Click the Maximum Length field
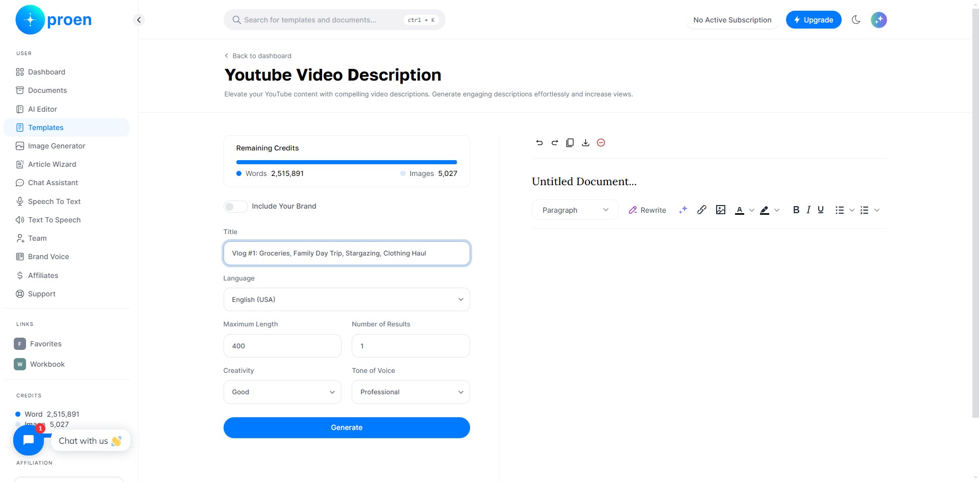The height and width of the screenshot is (482, 980). tap(282, 346)
